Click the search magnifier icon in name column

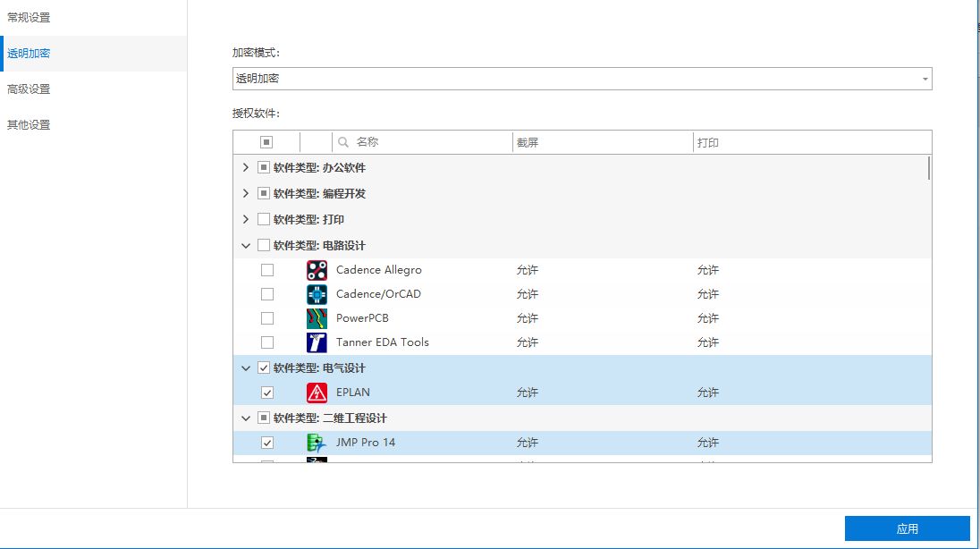[x=343, y=142]
